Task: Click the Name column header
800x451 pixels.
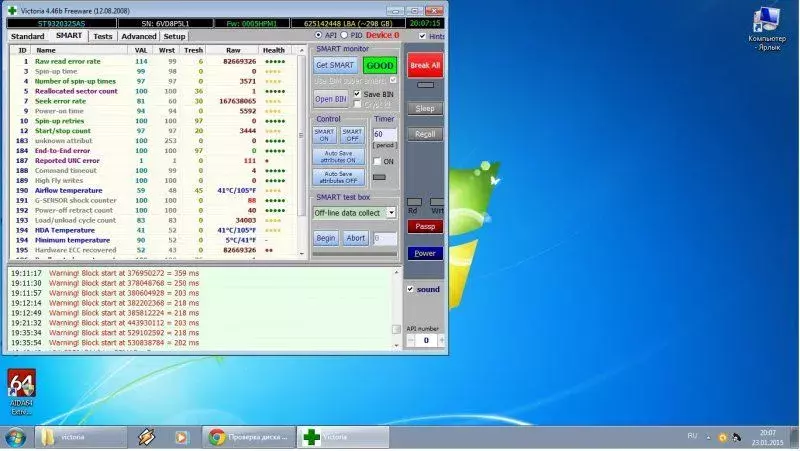Action: click(x=79, y=50)
